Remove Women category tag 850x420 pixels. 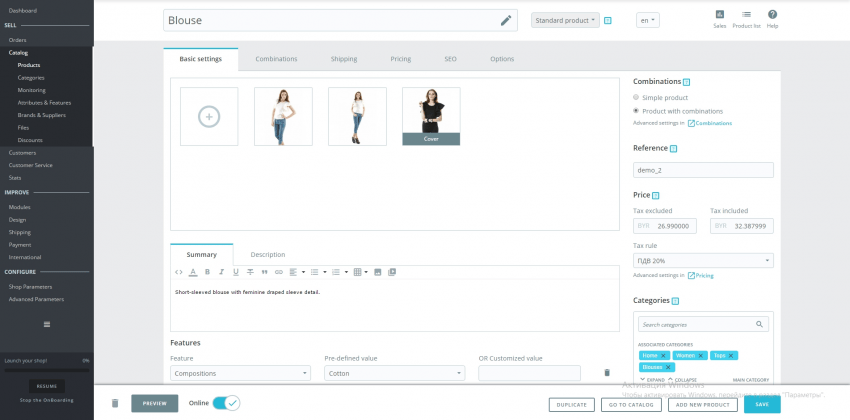coord(700,356)
